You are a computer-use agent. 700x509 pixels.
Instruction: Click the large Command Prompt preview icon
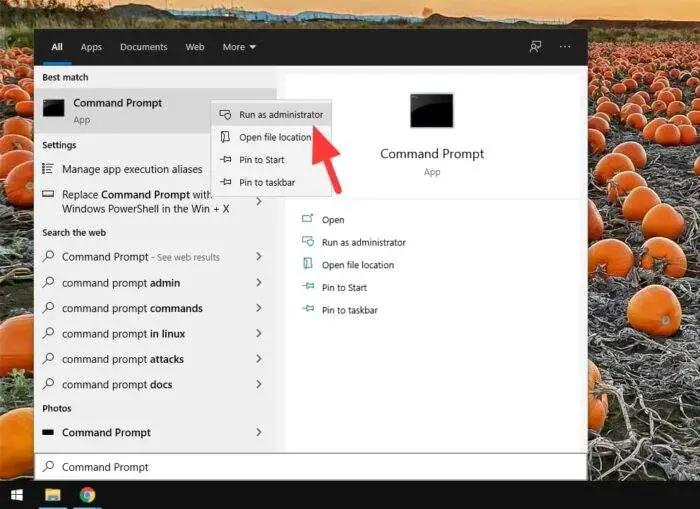pos(431,110)
